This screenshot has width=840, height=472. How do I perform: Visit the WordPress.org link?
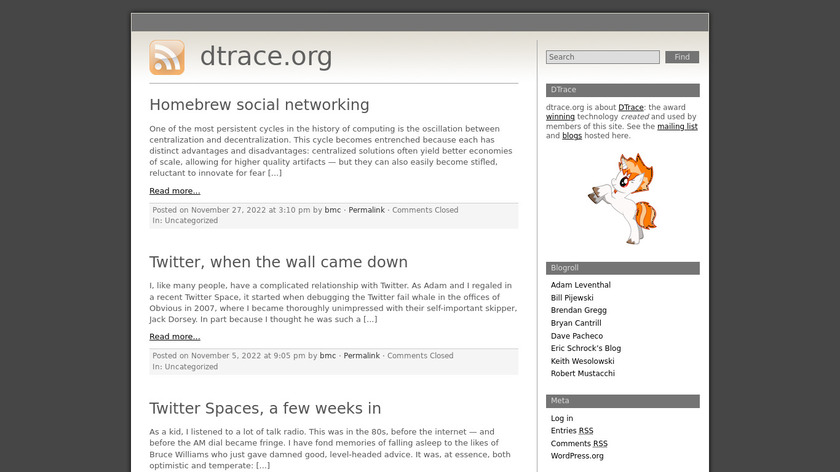(577, 456)
